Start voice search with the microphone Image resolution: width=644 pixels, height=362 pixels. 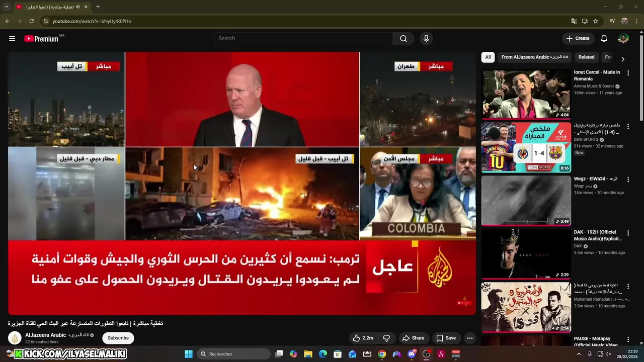pos(426,38)
